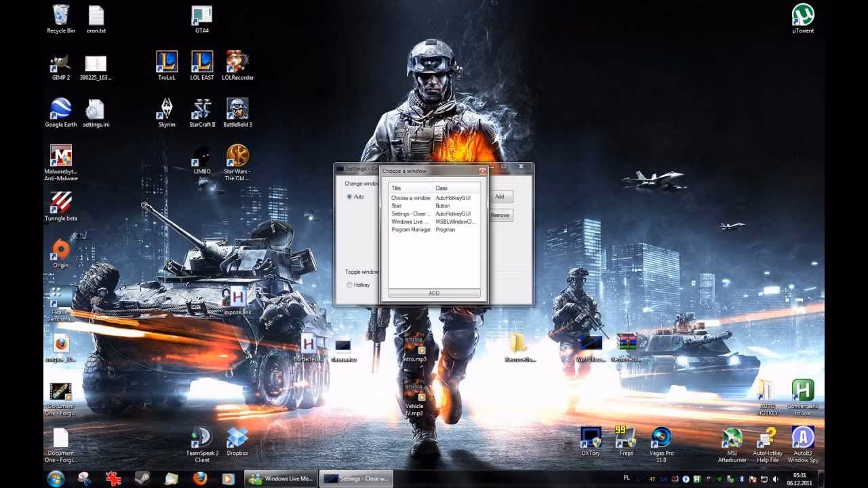Select the 'Choose a window' list row

point(434,198)
